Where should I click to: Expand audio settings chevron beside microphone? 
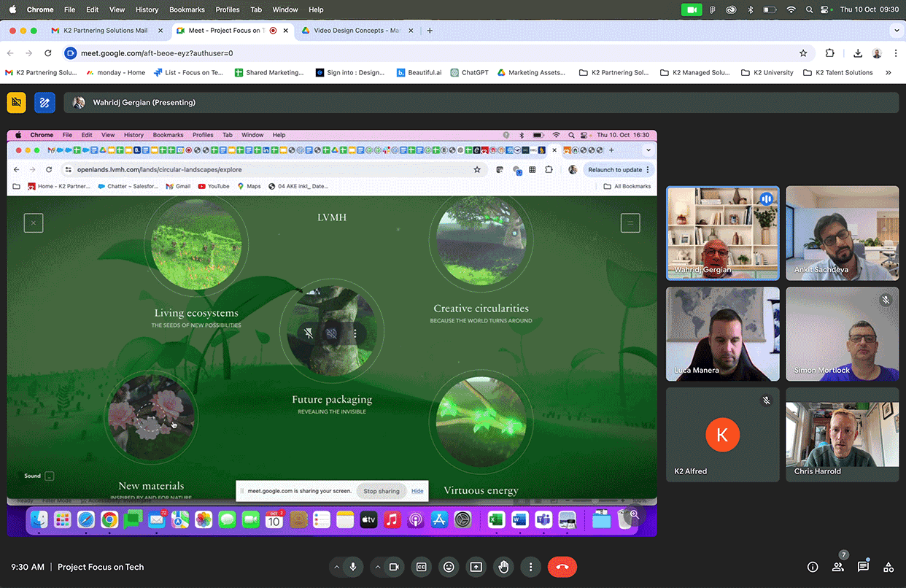pyautogui.click(x=336, y=567)
